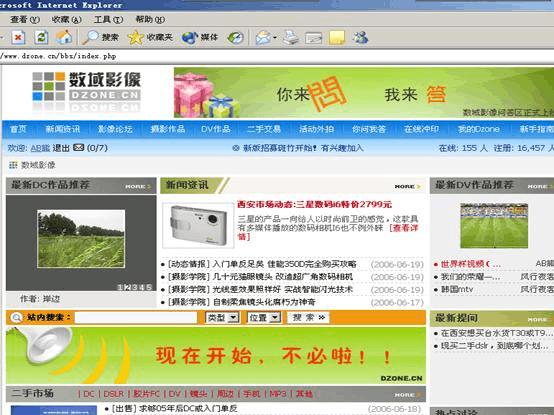Click the 搜索 » search button
This screenshot has height=415, width=554.
click(308, 318)
